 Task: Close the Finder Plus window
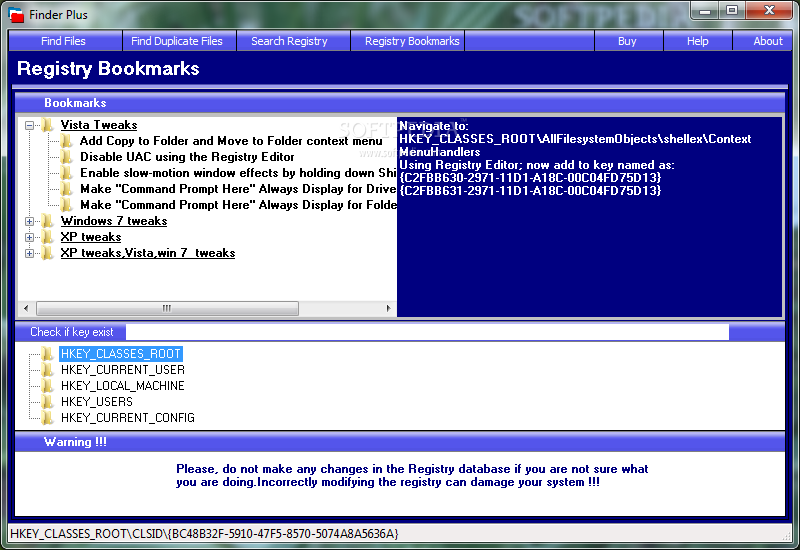769,11
